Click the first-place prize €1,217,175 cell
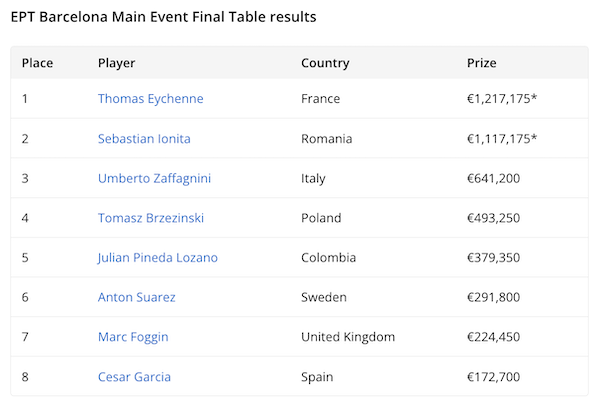The height and width of the screenshot is (414, 600). point(501,99)
